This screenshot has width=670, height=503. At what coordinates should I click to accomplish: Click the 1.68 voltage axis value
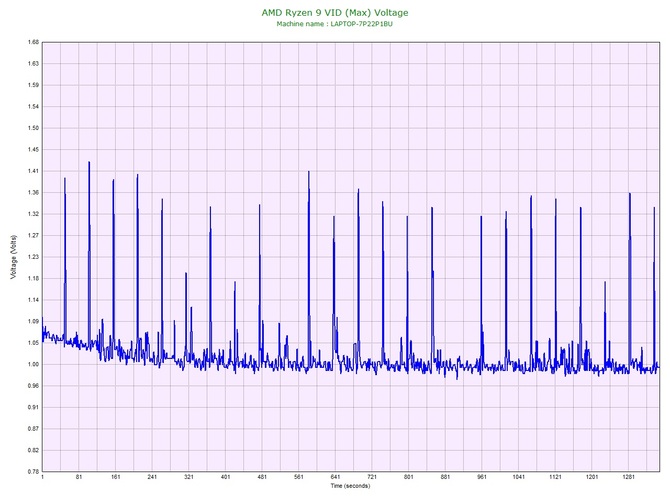pos(33,42)
